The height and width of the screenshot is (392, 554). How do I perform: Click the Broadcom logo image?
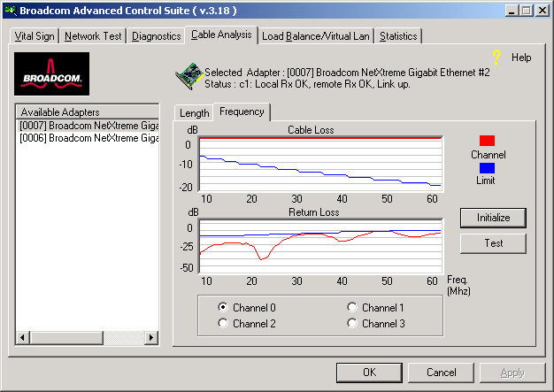[x=51, y=73]
